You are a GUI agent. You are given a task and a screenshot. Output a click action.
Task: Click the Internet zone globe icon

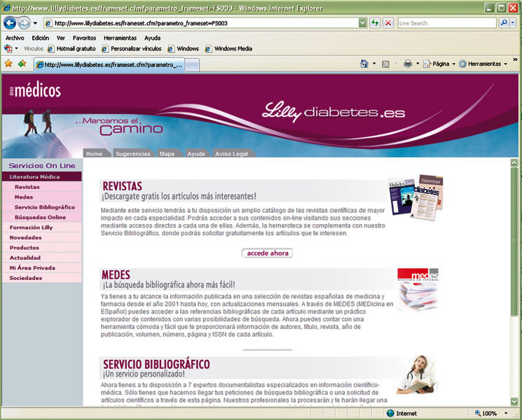click(x=390, y=413)
